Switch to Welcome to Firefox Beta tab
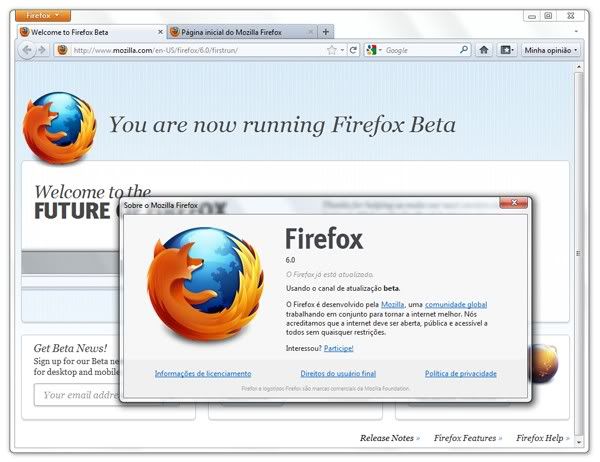The width and height of the screenshot is (600, 462). (x=92, y=32)
